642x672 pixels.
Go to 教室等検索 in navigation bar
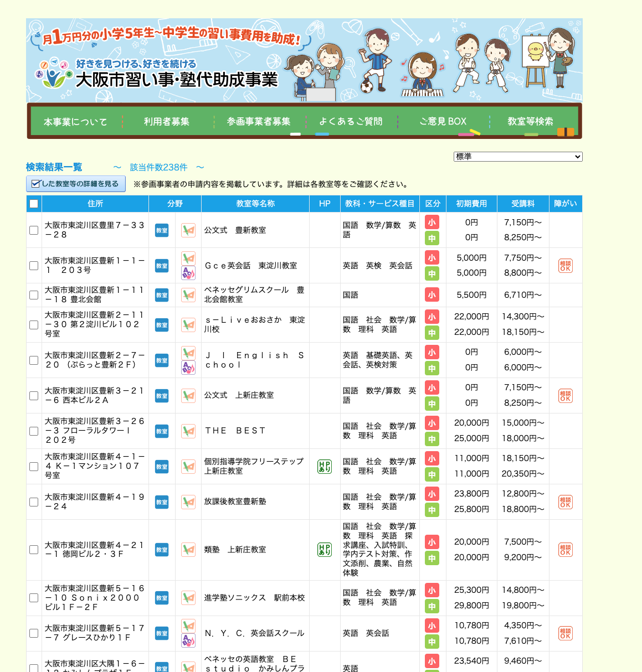pyautogui.click(x=530, y=121)
